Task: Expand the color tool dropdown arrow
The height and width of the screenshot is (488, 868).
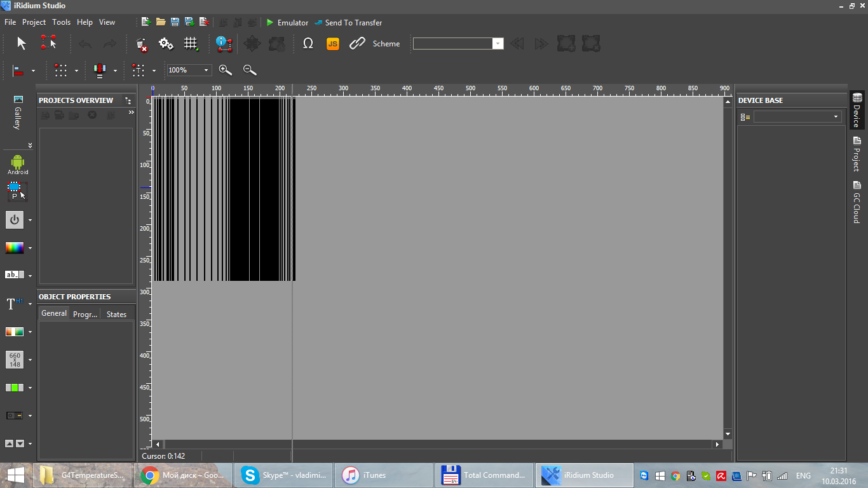Action: pos(30,248)
